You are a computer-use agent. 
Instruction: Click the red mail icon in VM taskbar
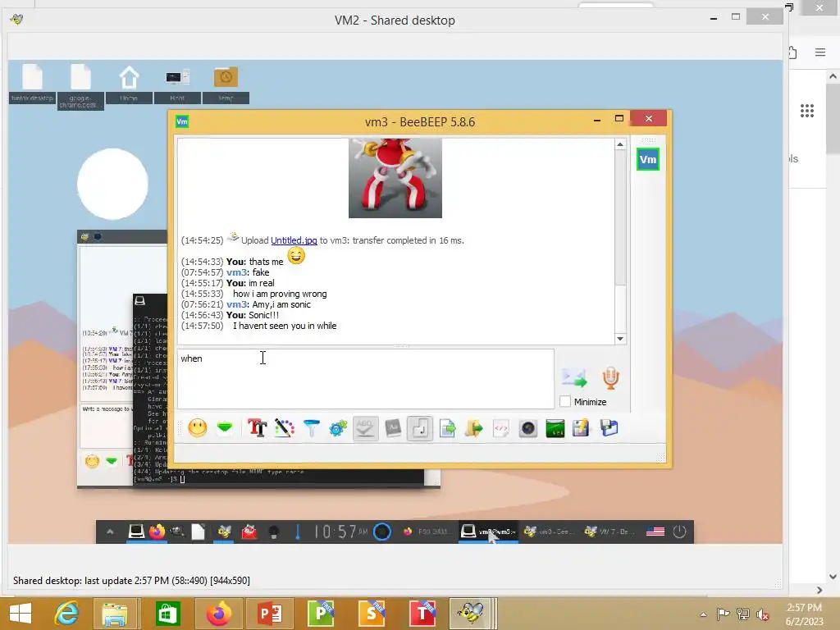click(249, 532)
